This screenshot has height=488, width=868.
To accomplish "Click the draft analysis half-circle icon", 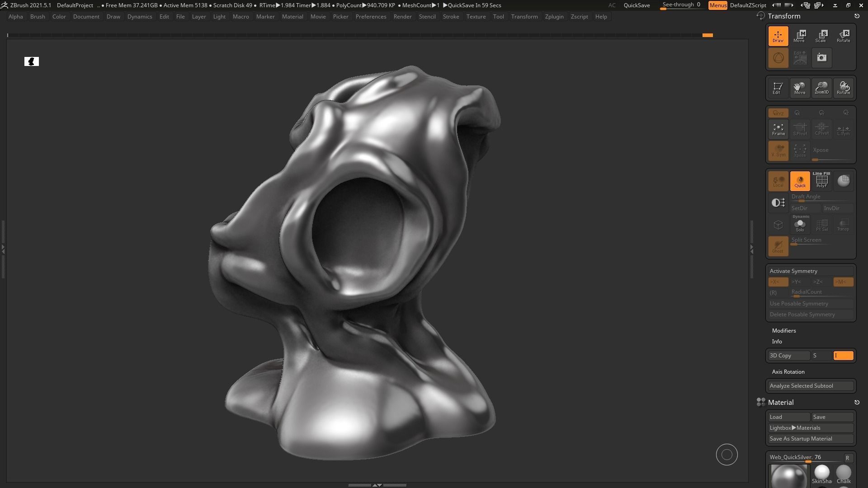I will tap(778, 203).
